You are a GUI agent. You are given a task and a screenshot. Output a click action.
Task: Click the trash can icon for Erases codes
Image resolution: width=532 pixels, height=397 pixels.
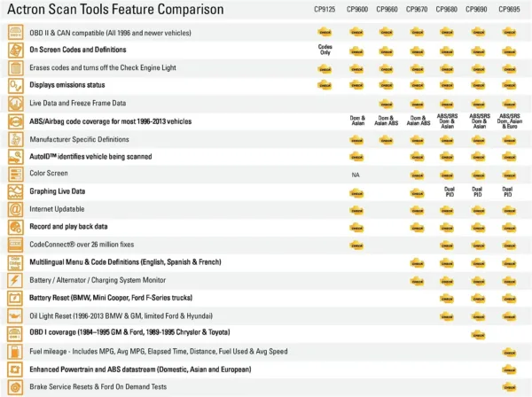(x=16, y=68)
